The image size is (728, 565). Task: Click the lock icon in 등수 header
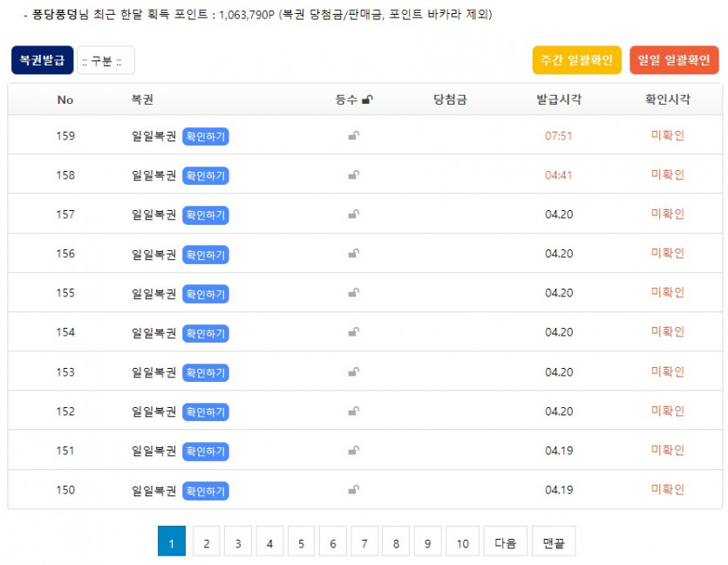point(367,99)
